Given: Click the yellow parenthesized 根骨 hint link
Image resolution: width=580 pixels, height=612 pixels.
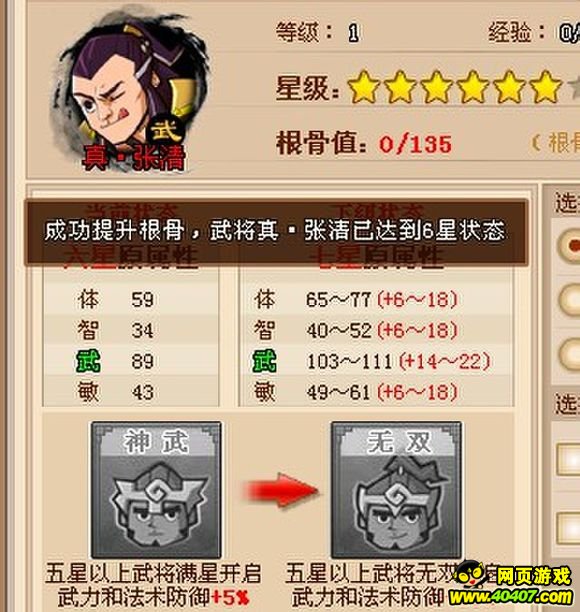Looking at the screenshot, I should pos(556,143).
